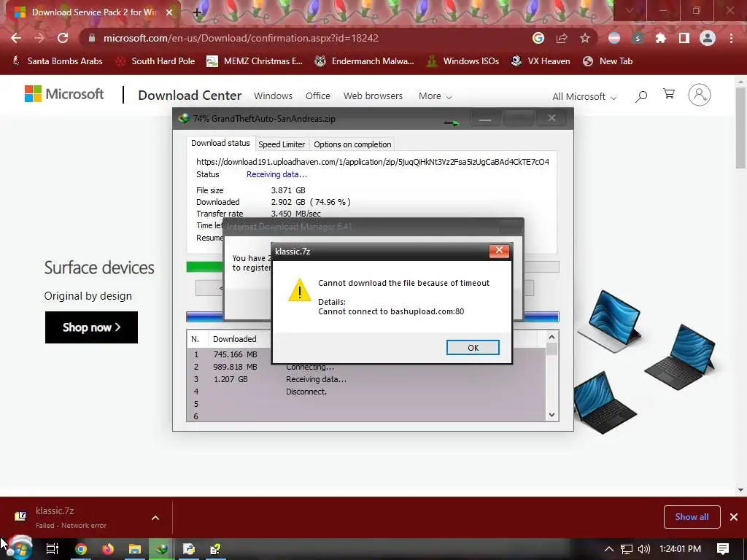
Task: Open the network tray icon
Action: click(627, 549)
